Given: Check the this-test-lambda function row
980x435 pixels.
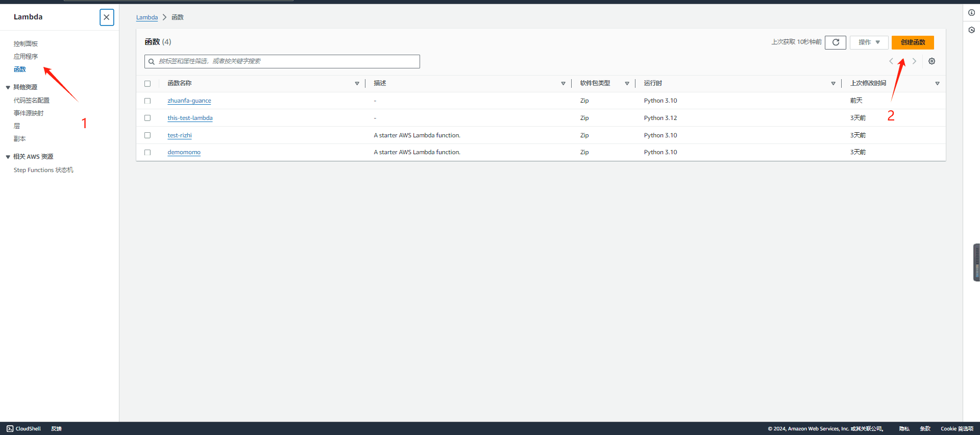Looking at the screenshot, I should coord(148,118).
